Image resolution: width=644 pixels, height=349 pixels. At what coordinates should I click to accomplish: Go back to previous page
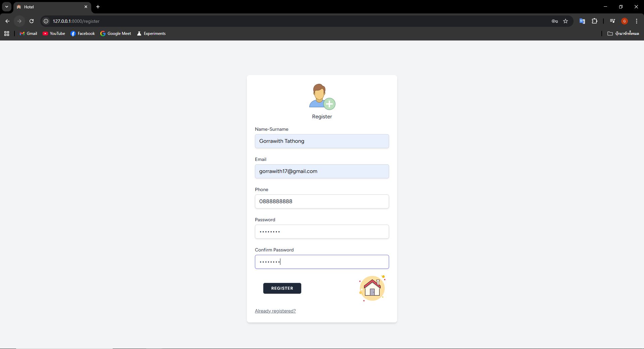point(7,21)
